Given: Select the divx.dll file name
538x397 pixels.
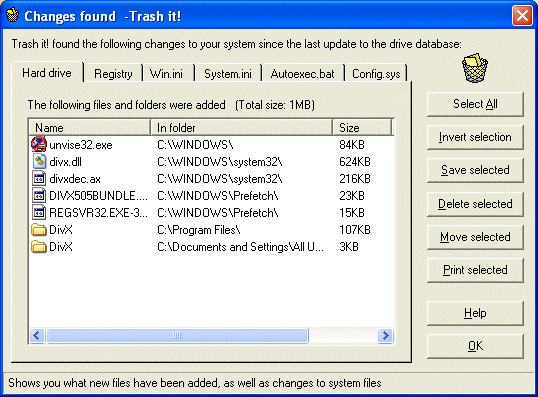Looking at the screenshot, I should (x=66, y=162).
